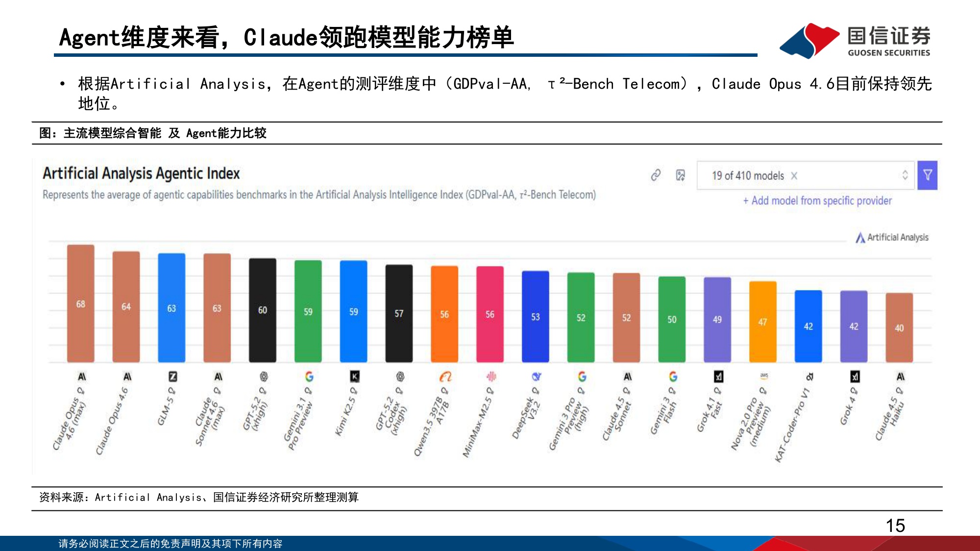Viewport: 980px width, 551px height.
Task: Click the 'KAT-Coder-Pro V1' axis label
Action: (x=793, y=425)
